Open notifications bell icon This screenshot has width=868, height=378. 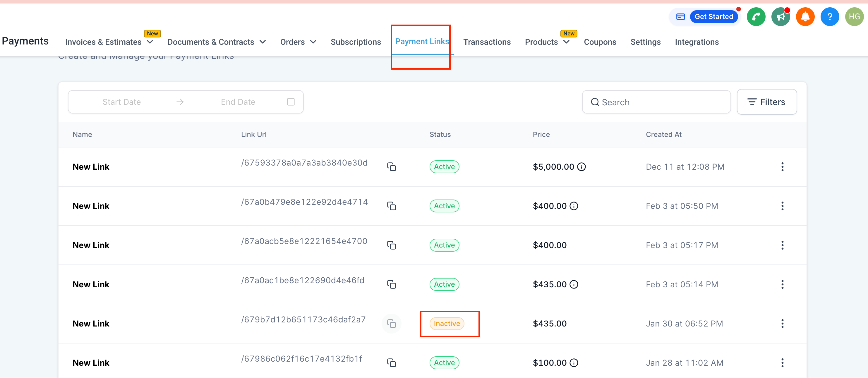[805, 17]
